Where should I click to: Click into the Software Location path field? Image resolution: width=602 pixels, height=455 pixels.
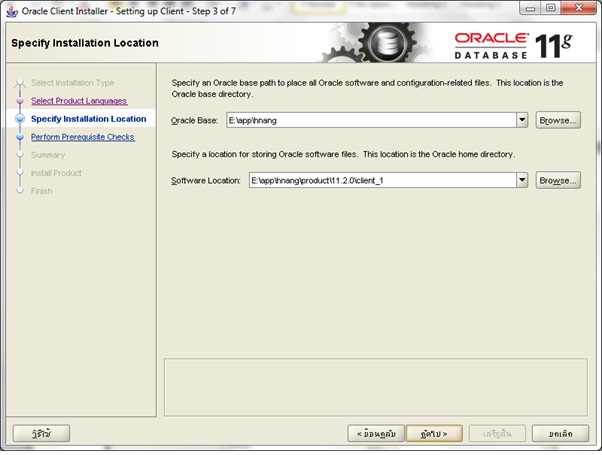click(383, 180)
